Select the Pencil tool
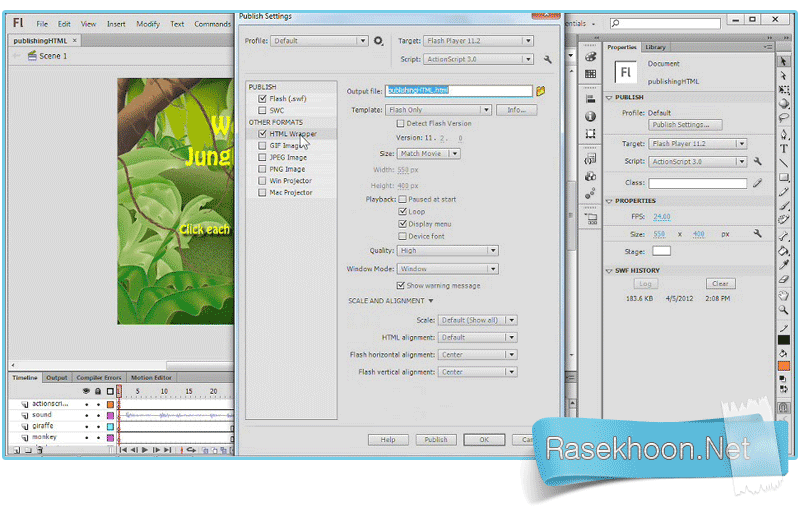The height and width of the screenshot is (508, 800). click(784, 192)
